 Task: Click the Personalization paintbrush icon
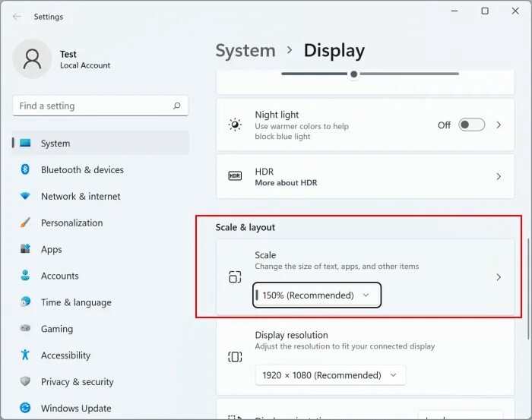(25, 223)
